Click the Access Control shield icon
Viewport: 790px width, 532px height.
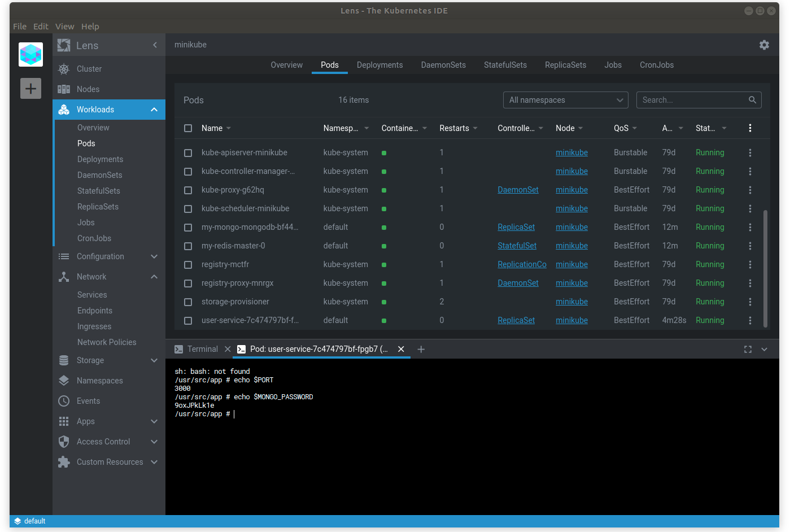pyautogui.click(x=64, y=442)
